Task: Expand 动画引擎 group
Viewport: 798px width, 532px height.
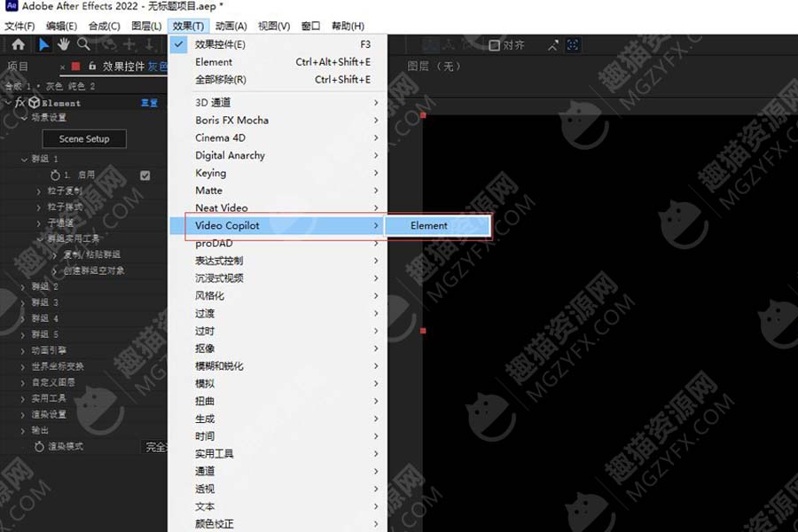Action: click(23, 351)
